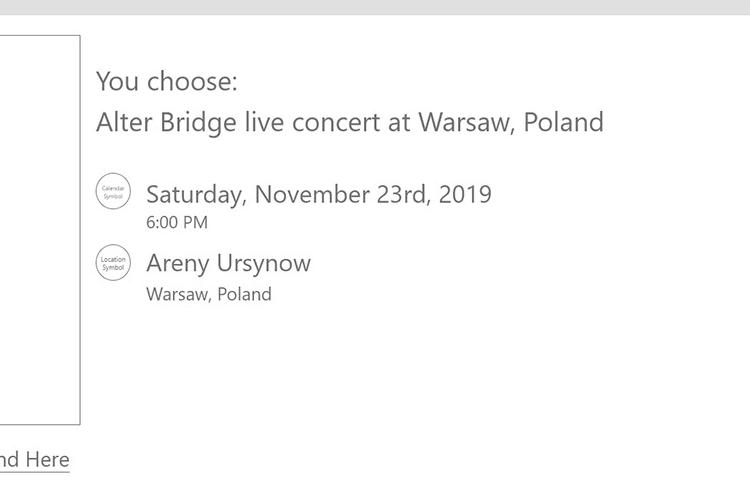
Task: Click the small 'Warsaw, Poland' text under the venue
Action: coord(209,294)
